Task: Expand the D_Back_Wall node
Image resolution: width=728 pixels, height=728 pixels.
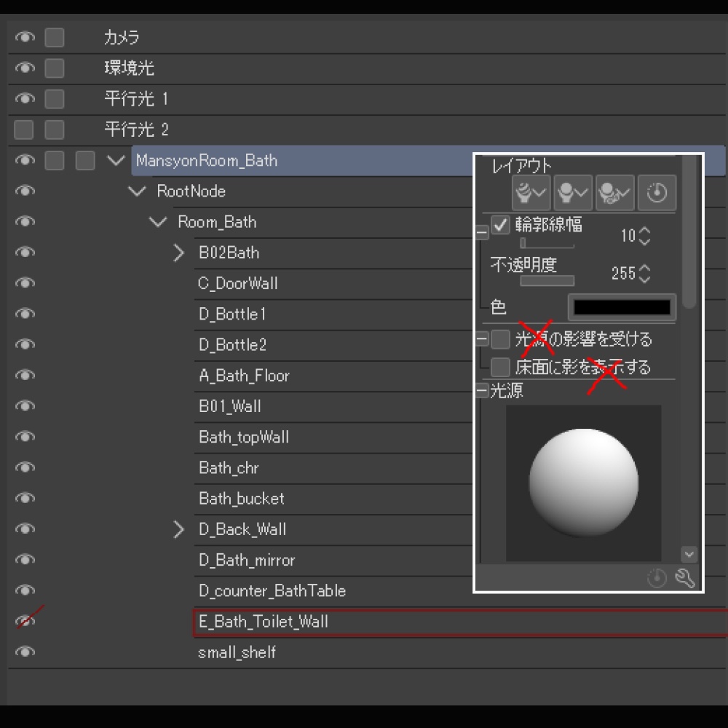Action: click(x=179, y=529)
